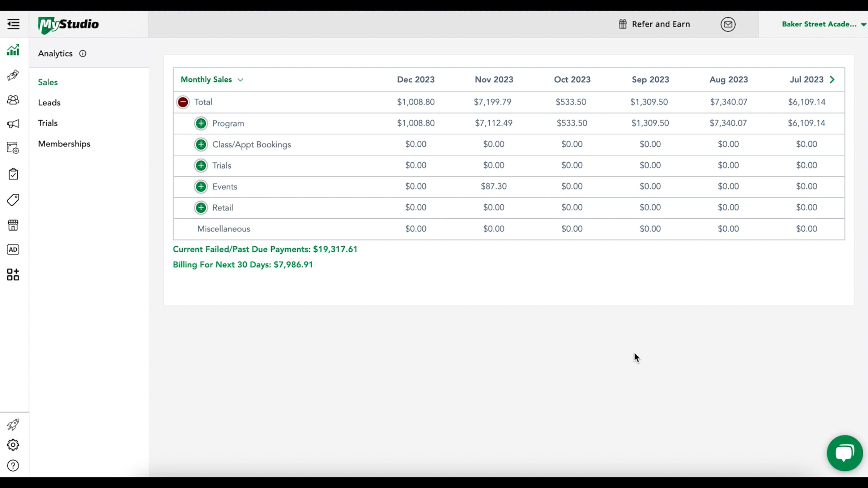
Task: Click the AD sidebar icon
Action: click(13, 249)
